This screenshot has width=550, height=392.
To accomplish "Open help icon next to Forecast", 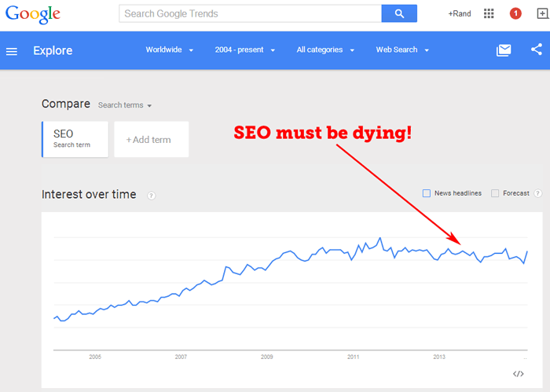I will point(537,193).
